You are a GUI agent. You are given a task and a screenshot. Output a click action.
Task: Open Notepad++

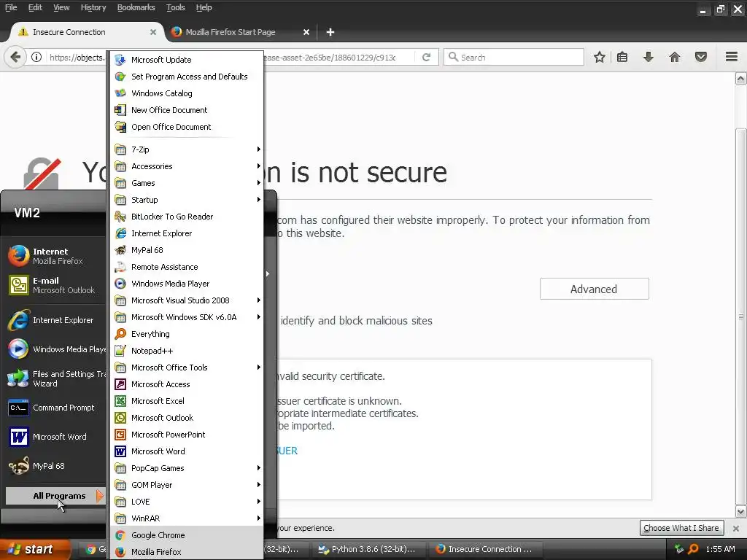click(x=186, y=351)
